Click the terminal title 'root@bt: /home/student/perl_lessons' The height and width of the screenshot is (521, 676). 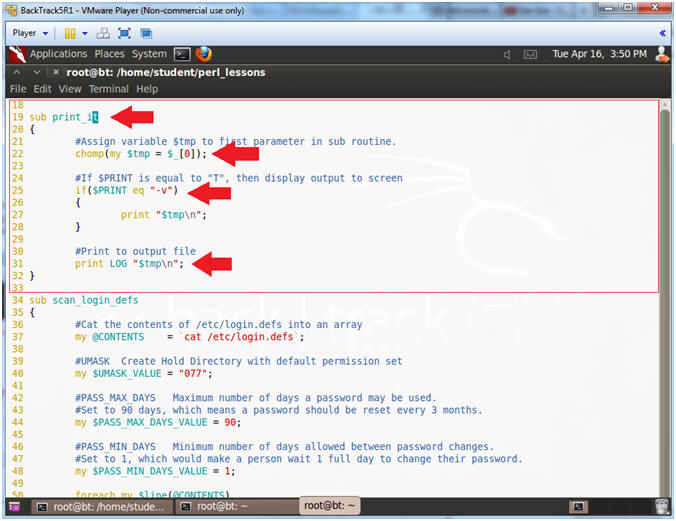coord(166,72)
